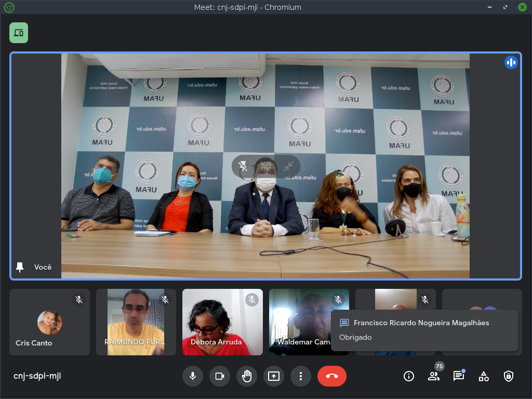Open the activities panel
This screenshot has width=532, height=399.
click(484, 376)
